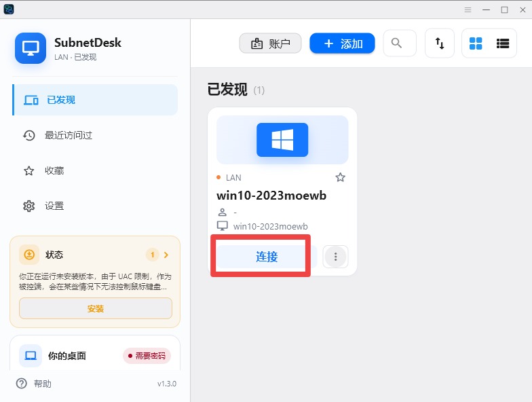Expand the 状态 panel chevron
The width and height of the screenshot is (532, 402).
(166, 255)
